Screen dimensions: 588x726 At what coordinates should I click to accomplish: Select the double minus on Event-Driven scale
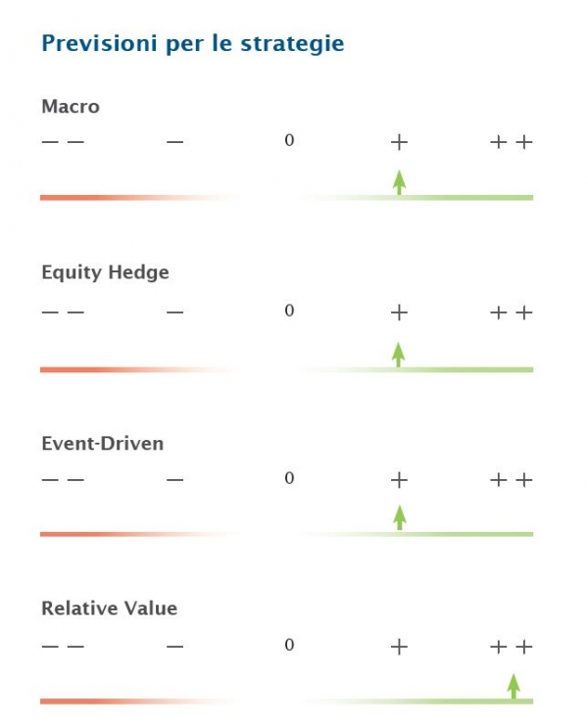63,480
